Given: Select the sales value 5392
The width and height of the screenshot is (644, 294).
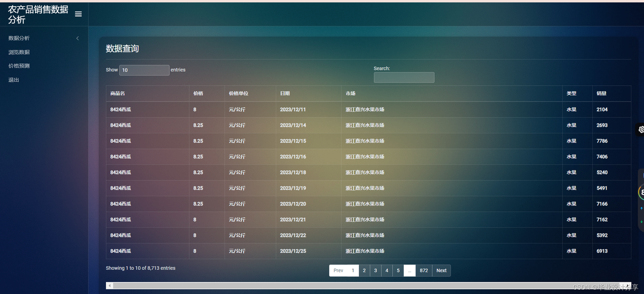Looking at the screenshot, I should tap(602, 235).
